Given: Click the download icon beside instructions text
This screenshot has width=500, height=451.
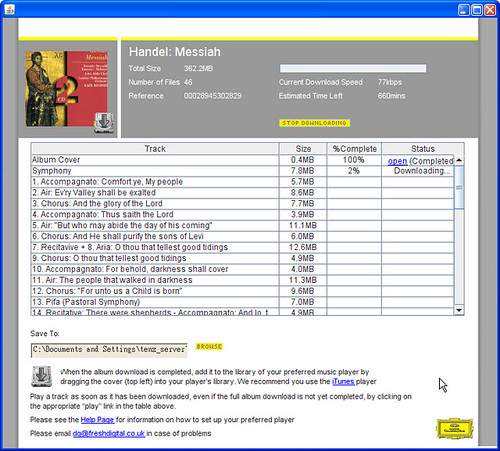Looking at the screenshot, I should point(42,376).
